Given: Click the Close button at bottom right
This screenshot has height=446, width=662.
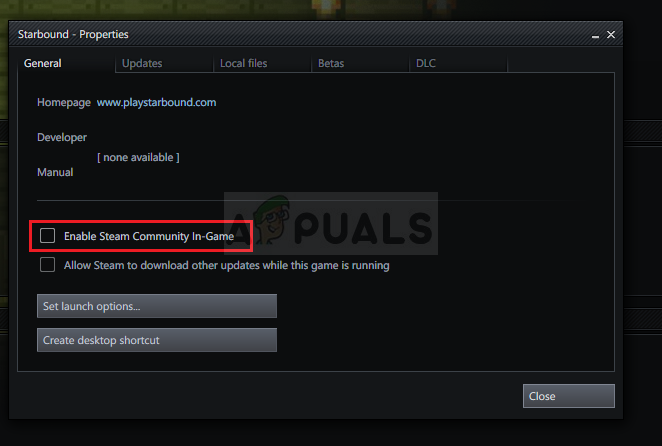Looking at the screenshot, I should (569, 396).
